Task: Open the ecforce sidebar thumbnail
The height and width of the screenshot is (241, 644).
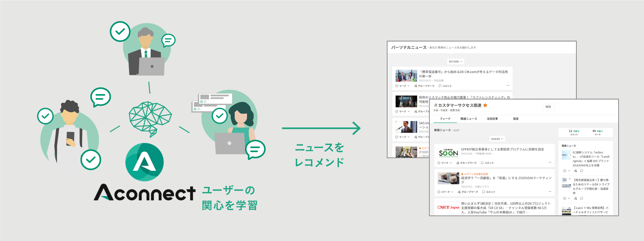Action: pos(566,155)
